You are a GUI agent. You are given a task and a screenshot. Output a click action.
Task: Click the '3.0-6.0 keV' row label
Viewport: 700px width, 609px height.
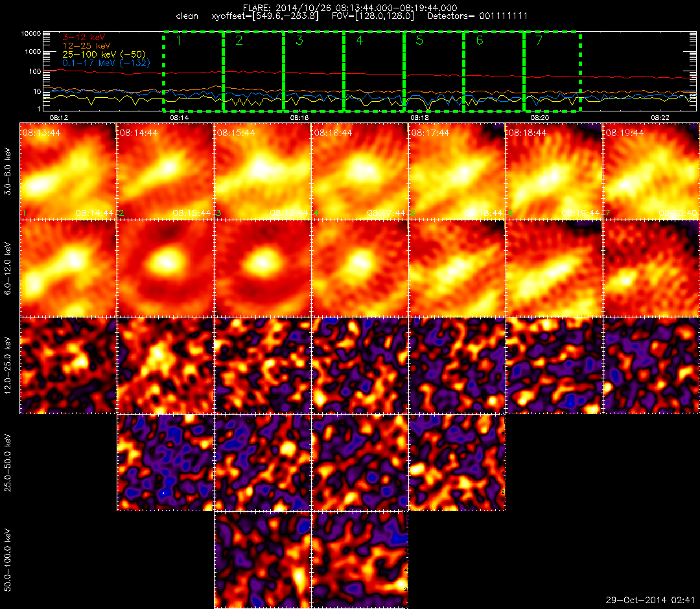[x=8, y=172]
